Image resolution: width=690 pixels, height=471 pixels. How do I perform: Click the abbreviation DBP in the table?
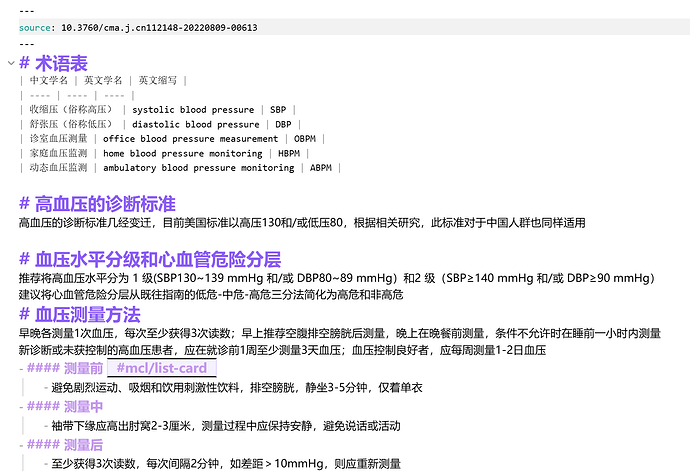click(283, 125)
